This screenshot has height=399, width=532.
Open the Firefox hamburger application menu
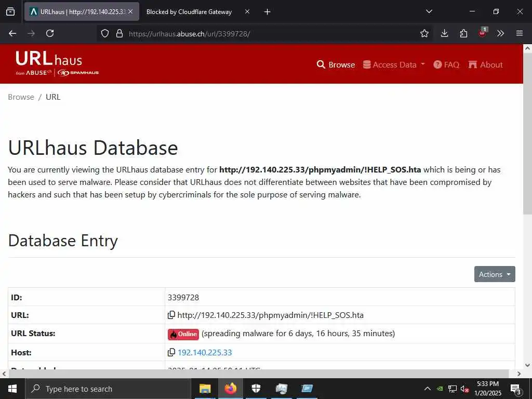click(520, 33)
